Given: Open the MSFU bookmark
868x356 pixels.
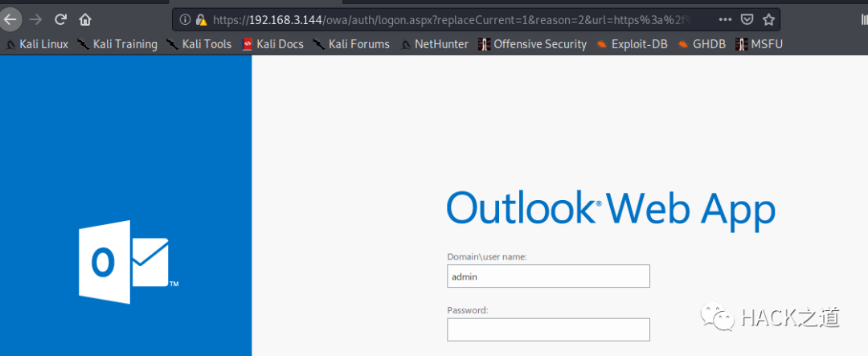Looking at the screenshot, I should [759, 43].
